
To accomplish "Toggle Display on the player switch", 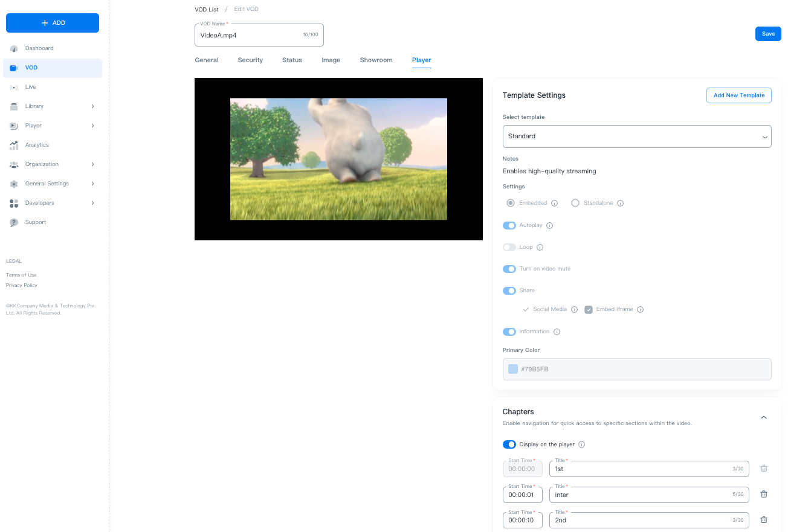I will pyautogui.click(x=509, y=444).
